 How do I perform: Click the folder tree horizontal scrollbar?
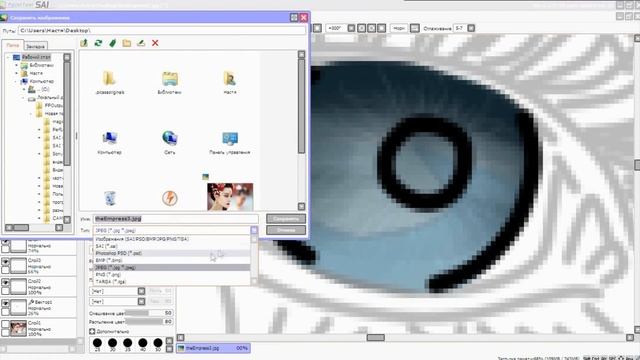point(21,227)
